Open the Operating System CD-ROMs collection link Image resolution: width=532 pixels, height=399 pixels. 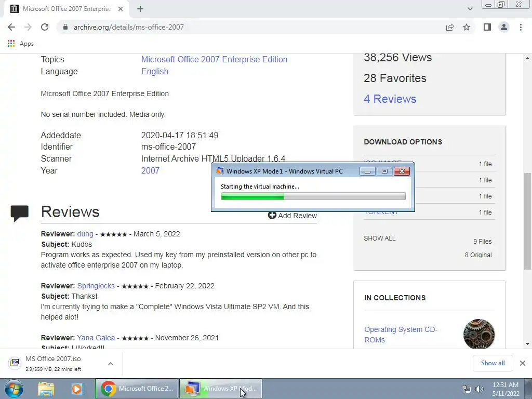401,335
